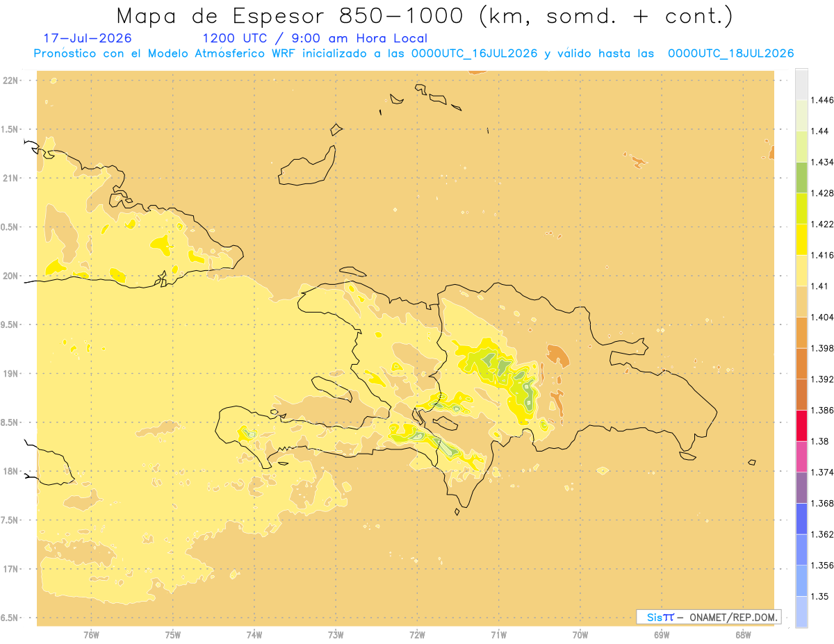The height and width of the screenshot is (644, 834).
Task: Select the initialization stamp '0000UTC_16JUL2026'
Action: (475, 54)
